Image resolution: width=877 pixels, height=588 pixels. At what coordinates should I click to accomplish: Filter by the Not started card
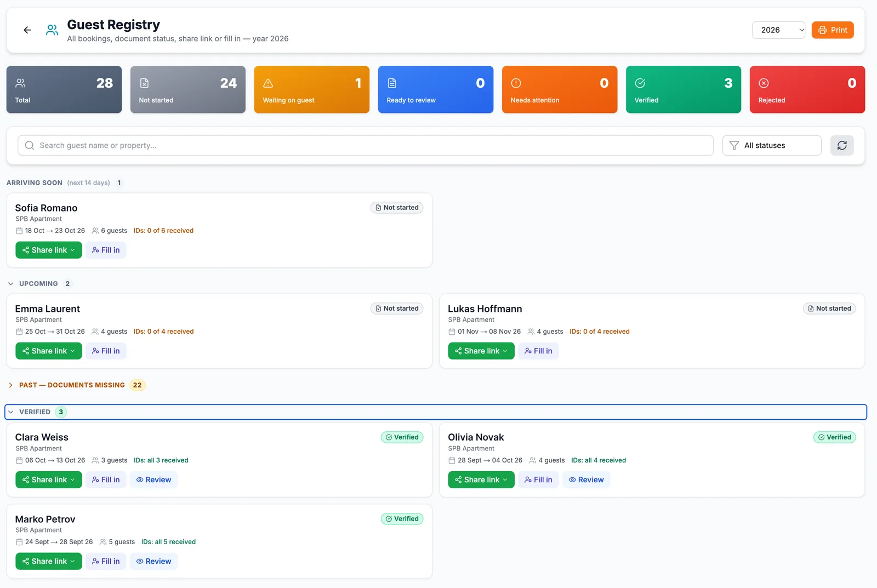(188, 90)
